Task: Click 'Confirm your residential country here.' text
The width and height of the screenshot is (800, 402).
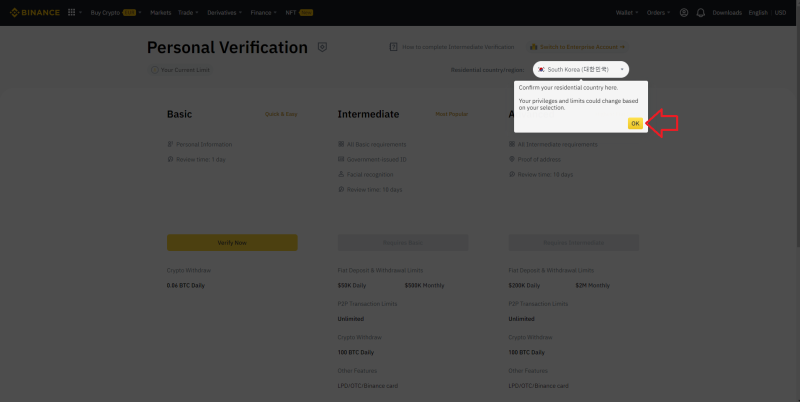Action: [x=568, y=88]
